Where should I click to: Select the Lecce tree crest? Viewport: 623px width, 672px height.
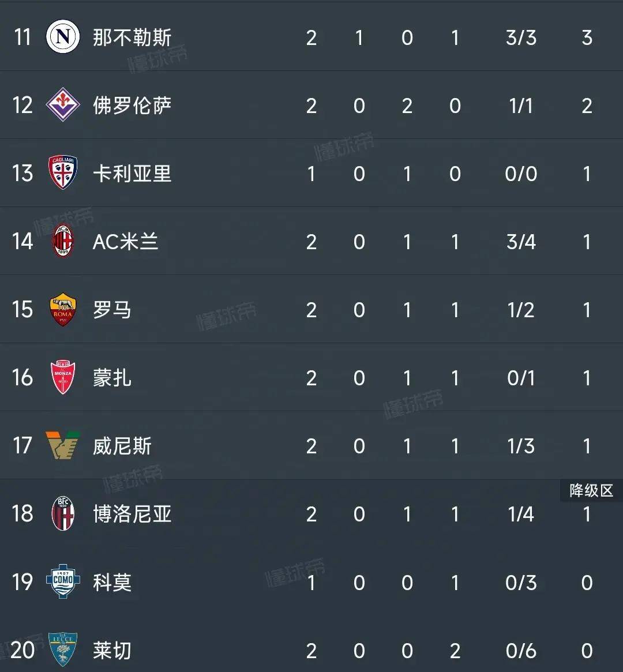[63, 650]
